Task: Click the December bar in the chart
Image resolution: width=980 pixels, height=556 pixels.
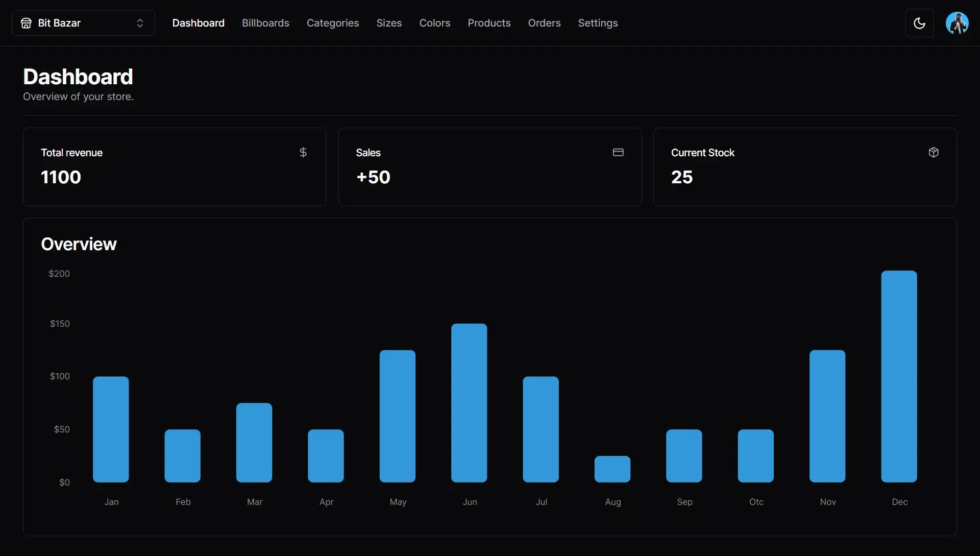Action: pos(899,376)
